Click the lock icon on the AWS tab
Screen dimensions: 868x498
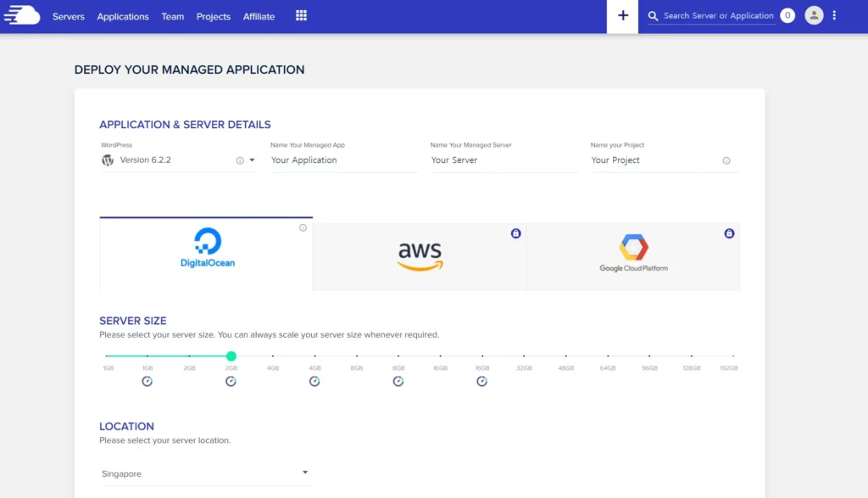tap(516, 233)
